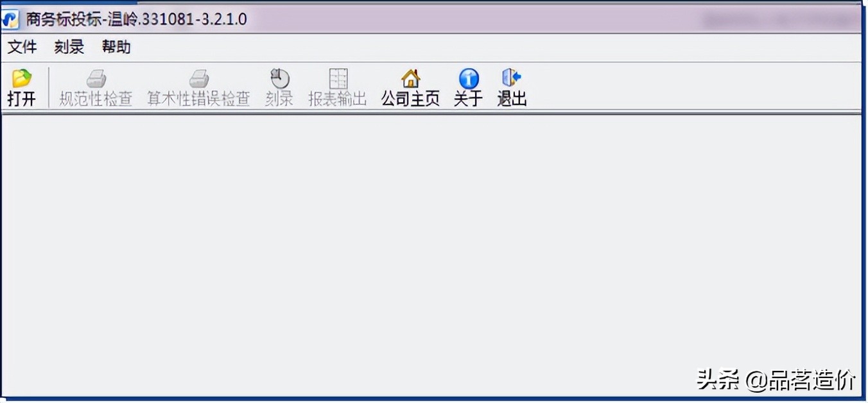
Task: Click the 报表输出 toolbar label
Action: (338, 99)
